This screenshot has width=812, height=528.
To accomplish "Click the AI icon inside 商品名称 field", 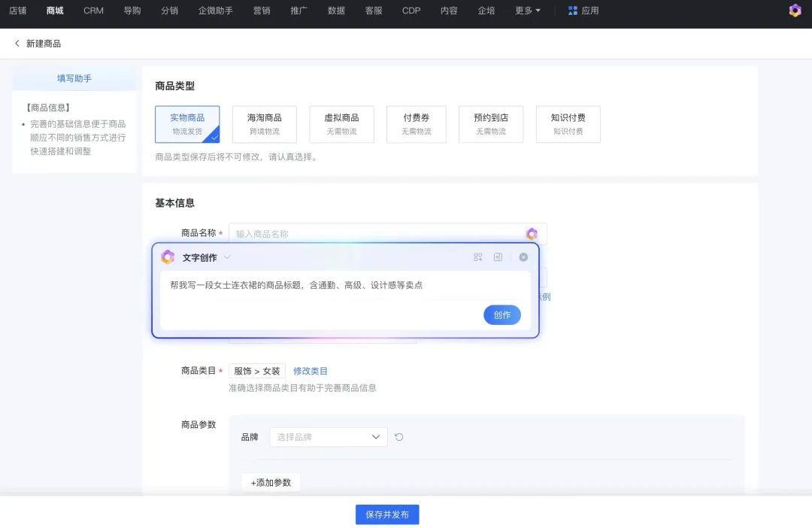I will click(x=532, y=234).
